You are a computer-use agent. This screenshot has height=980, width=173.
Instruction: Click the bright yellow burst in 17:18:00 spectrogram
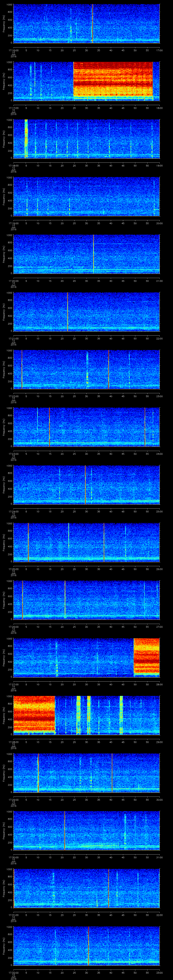coord(26,139)
